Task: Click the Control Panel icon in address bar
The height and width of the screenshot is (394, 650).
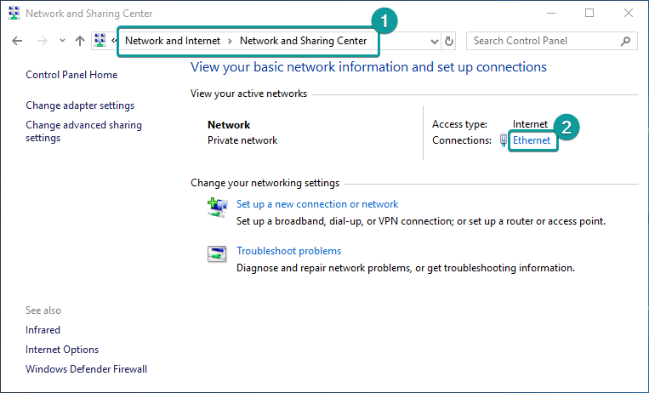Action: coord(100,40)
